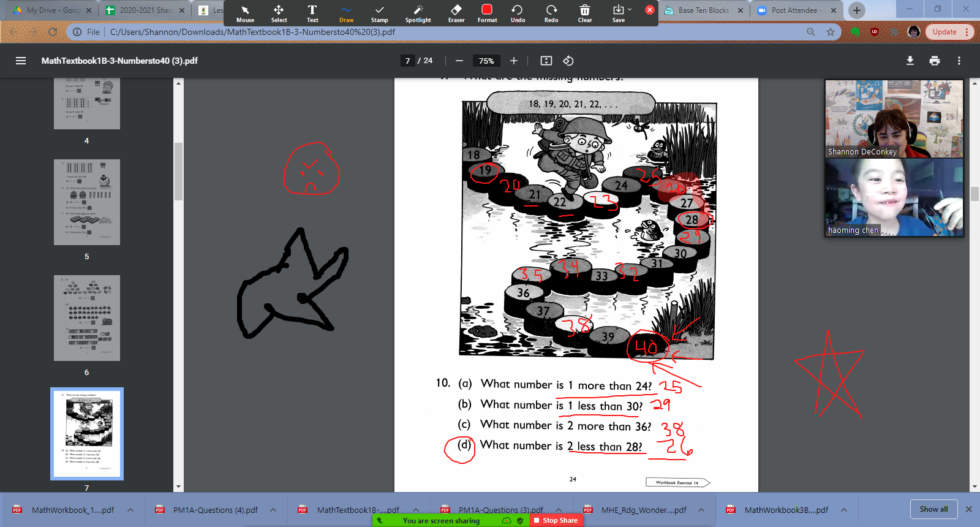Select page 7 thumbnail
This screenshot has height=527, width=980.
86,434
